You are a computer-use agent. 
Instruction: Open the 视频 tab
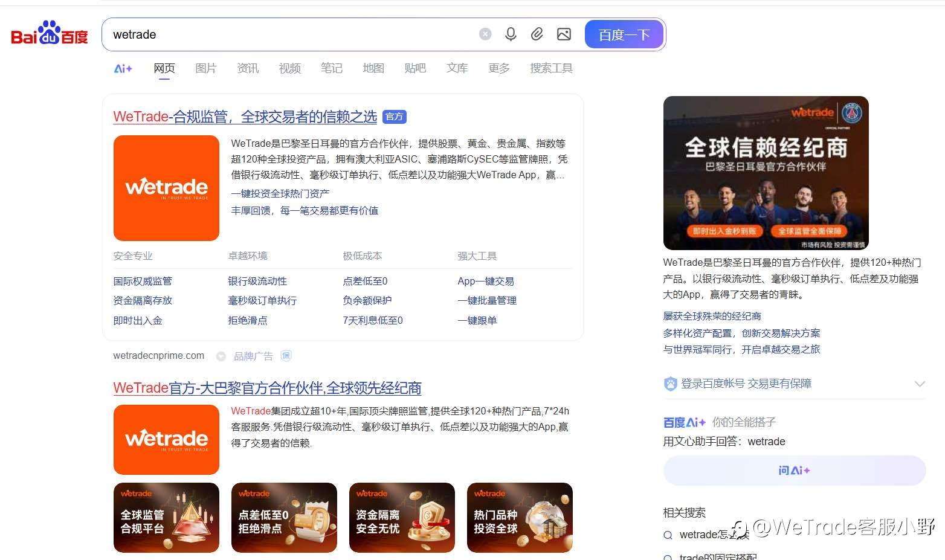pyautogui.click(x=290, y=68)
